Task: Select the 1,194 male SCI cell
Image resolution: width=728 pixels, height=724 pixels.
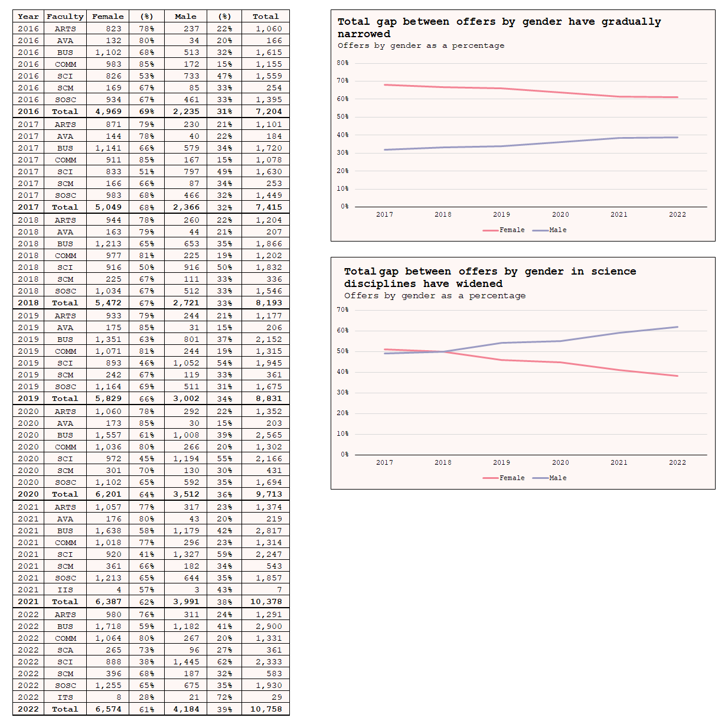Action: (185, 459)
